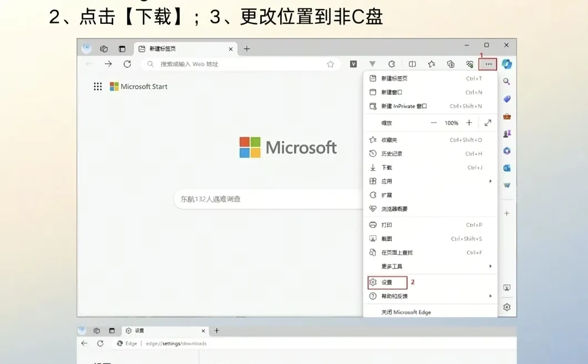Click the grayed back arrow in top window
588x364 pixels.
coord(89,64)
